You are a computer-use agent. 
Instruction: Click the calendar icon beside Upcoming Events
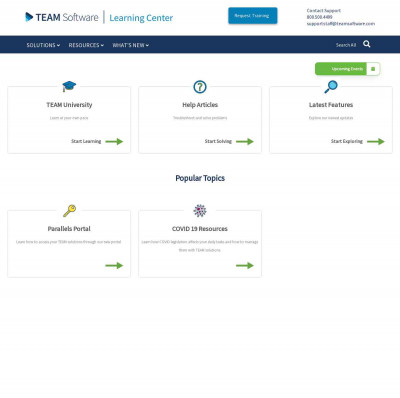(x=373, y=69)
